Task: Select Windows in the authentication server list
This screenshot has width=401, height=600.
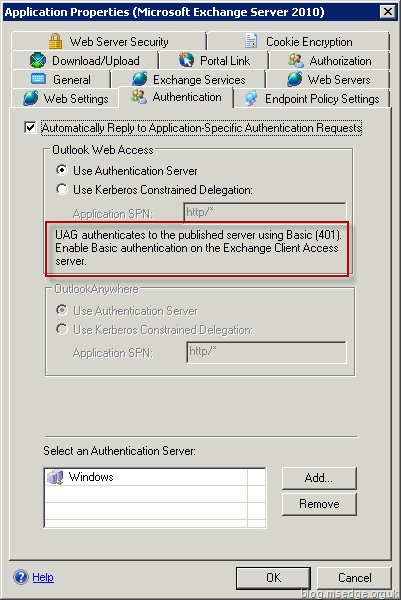Action: point(146,477)
